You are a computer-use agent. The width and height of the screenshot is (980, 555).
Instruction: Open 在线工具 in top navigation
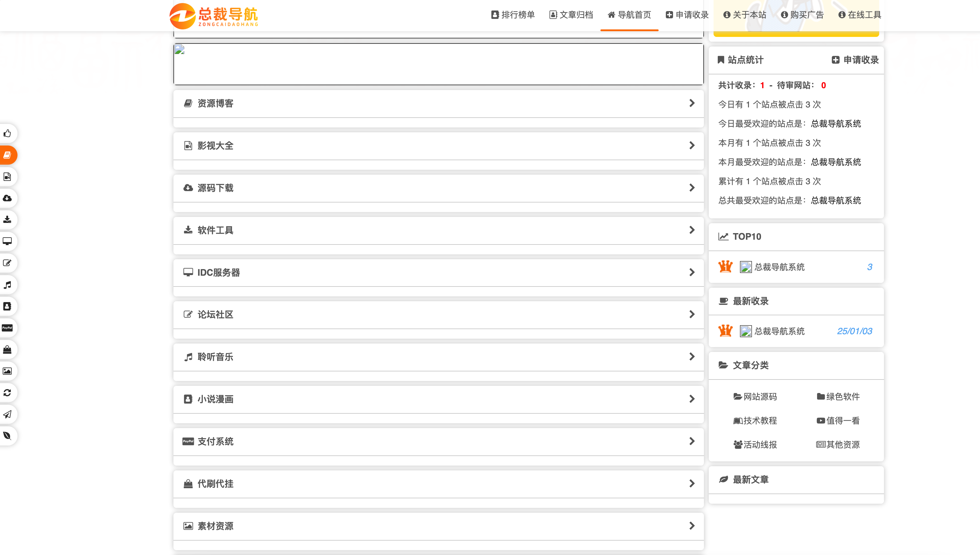860,15
